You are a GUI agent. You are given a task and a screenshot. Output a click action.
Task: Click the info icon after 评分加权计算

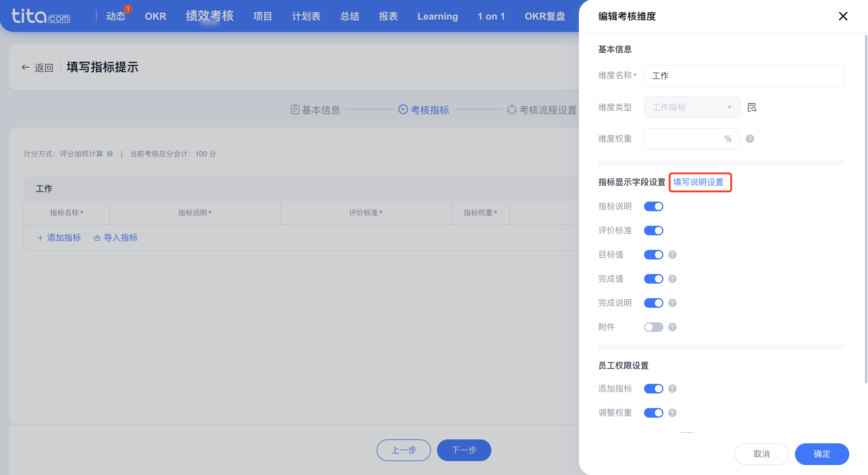[x=110, y=154]
